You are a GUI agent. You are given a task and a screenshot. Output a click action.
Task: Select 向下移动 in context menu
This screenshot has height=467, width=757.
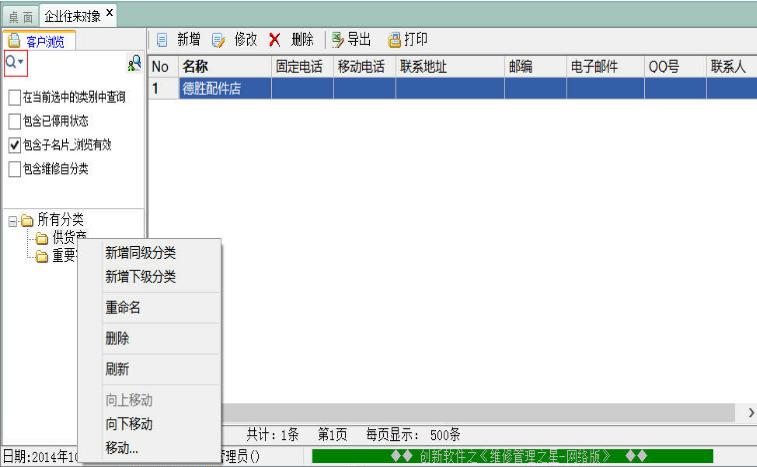(129, 424)
